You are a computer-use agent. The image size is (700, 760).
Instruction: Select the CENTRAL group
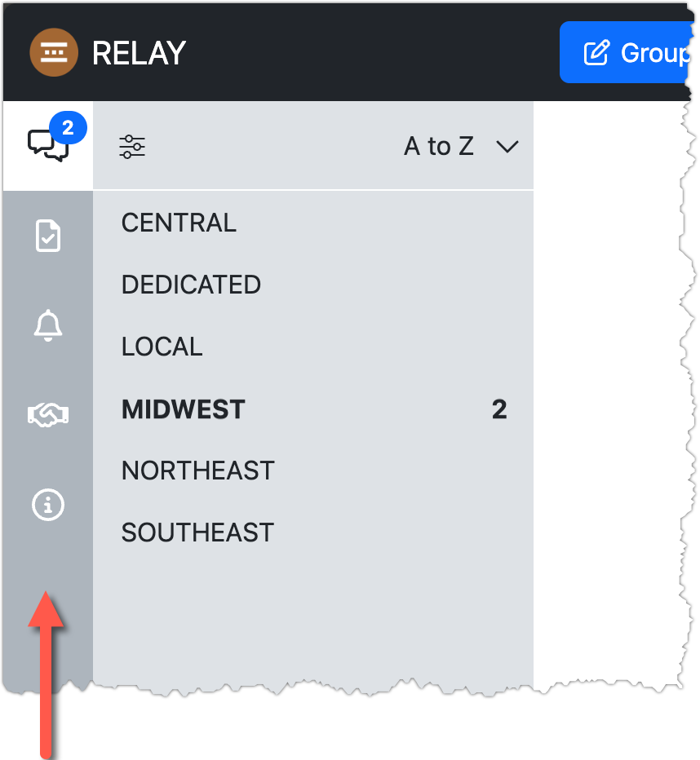(x=179, y=223)
